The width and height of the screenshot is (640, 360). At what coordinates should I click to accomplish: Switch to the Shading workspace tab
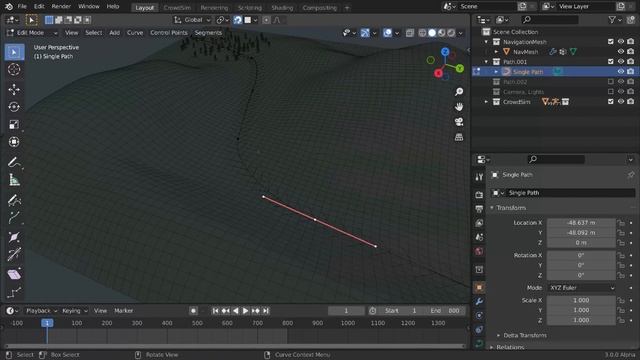(x=282, y=8)
